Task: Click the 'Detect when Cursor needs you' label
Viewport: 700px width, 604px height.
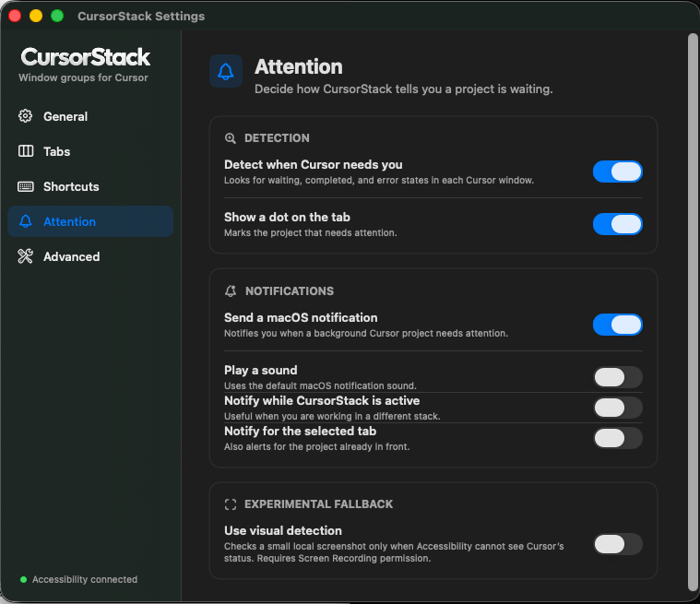Action: (x=313, y=165)
